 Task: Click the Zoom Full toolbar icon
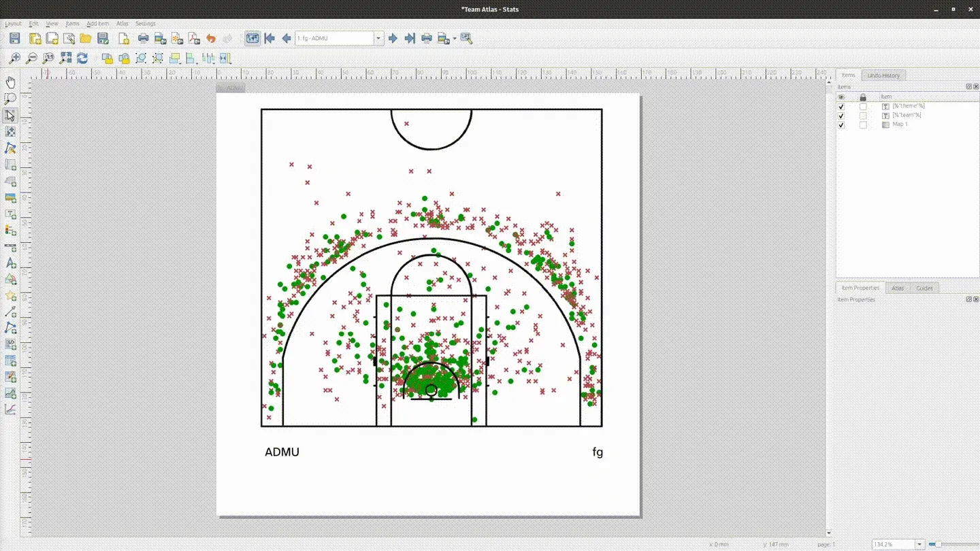[x=66, y=59]
